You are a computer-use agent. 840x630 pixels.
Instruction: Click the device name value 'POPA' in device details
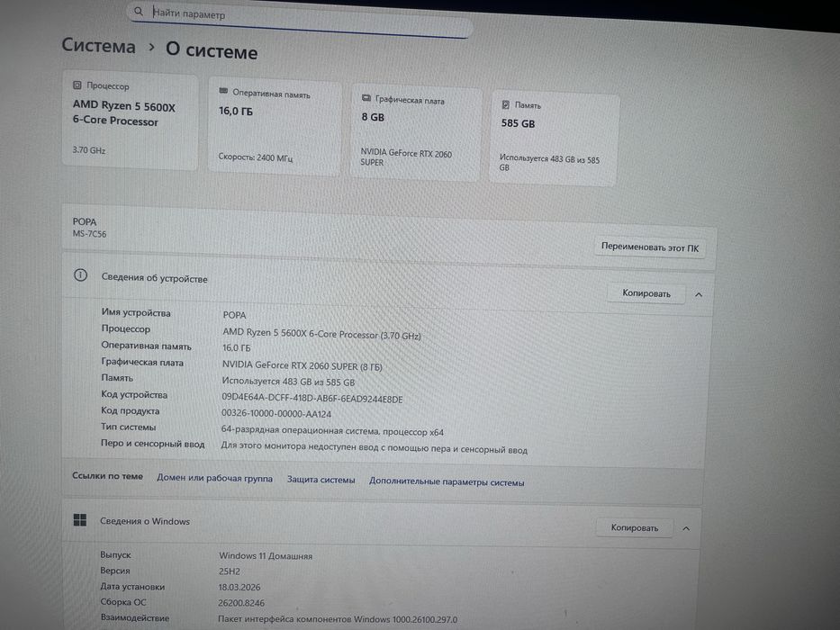pyautogui.click(x=235, y=315)
